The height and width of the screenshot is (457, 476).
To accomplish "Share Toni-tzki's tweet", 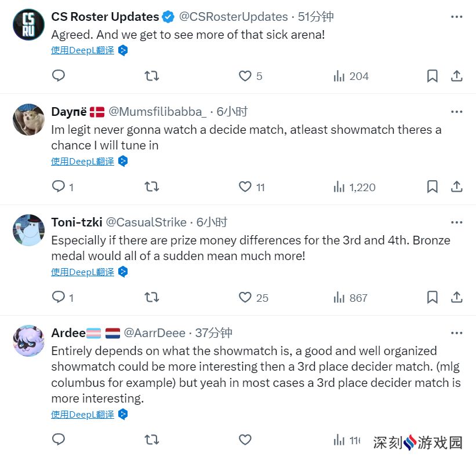I will [x=456, y=297].
